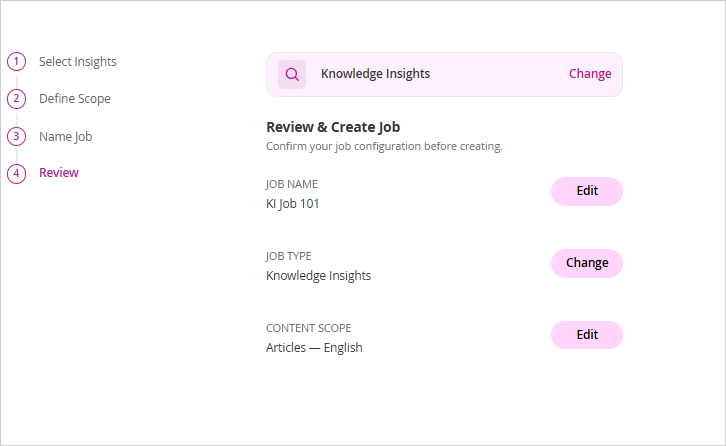This screenshot has width=726, height=446.
Task: Click the Change link in the Knowledge Insights banner
Action: 590,74
